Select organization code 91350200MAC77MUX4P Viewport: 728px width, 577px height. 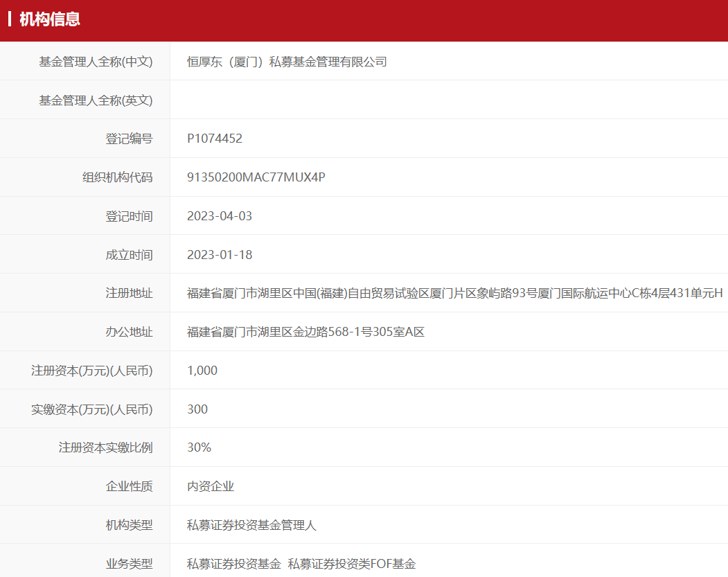[256, 177]
